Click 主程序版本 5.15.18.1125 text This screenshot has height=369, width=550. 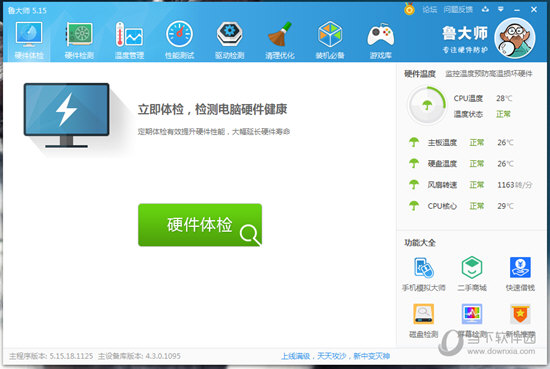[51, 356]
